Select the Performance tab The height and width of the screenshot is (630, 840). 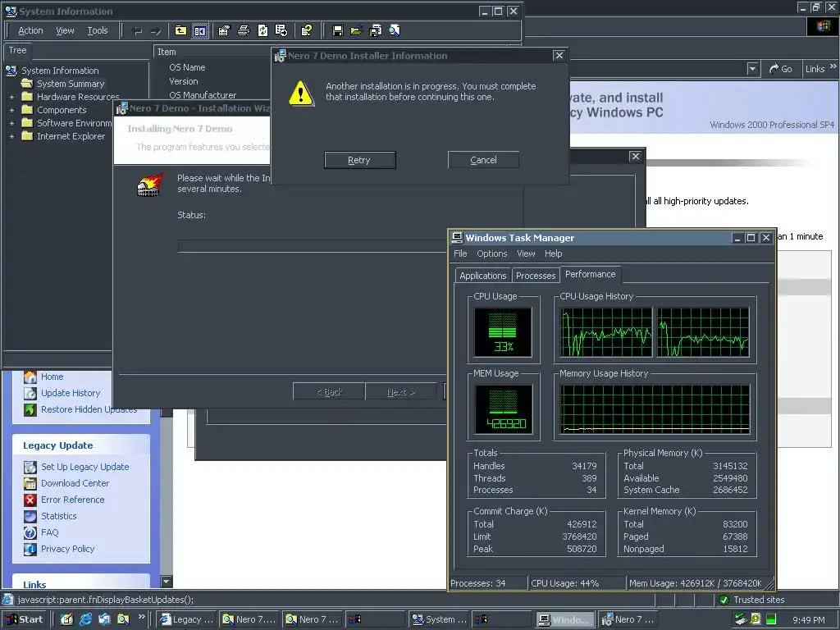pos(591,274)
